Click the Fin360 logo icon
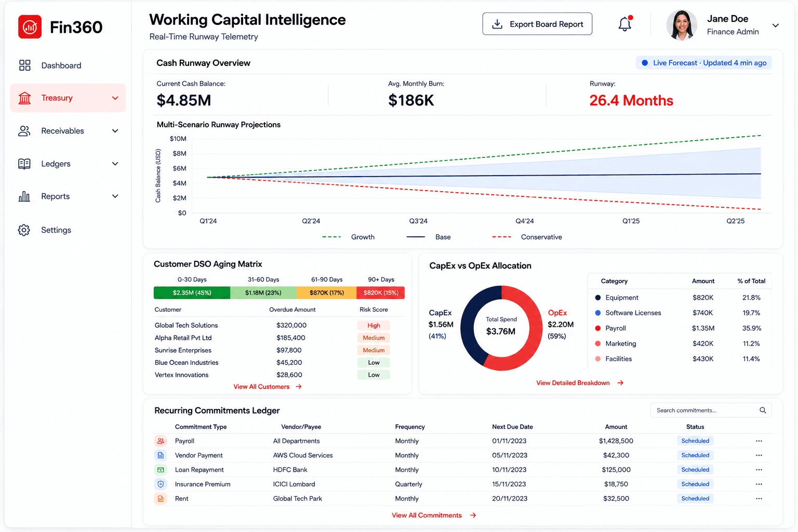Image resolution: width=798 pixels, height=532 pixels. pyautogui.click(x=30, y=26)
